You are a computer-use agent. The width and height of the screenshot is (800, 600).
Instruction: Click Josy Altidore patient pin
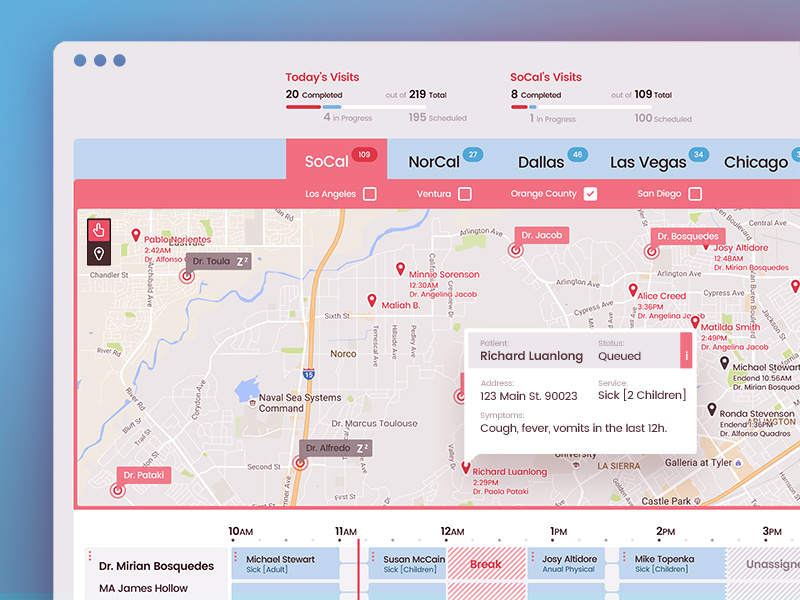706,245
